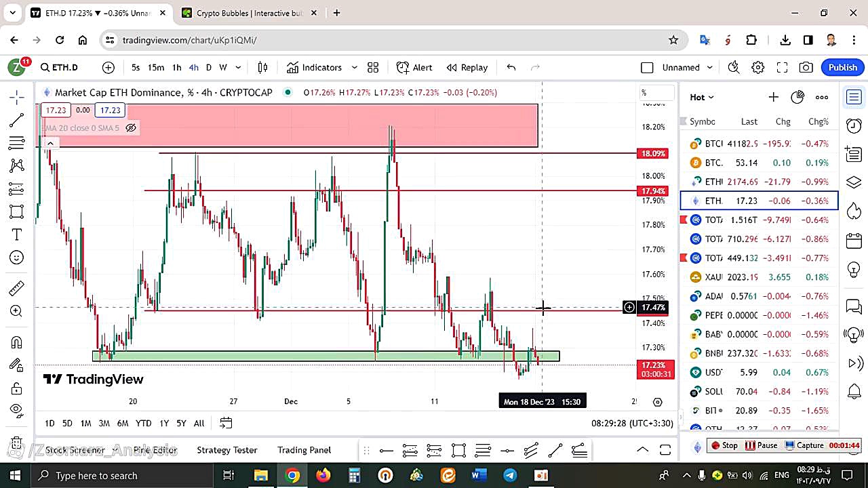Toggle SMA indicator visibility eye

coord(131,127)
